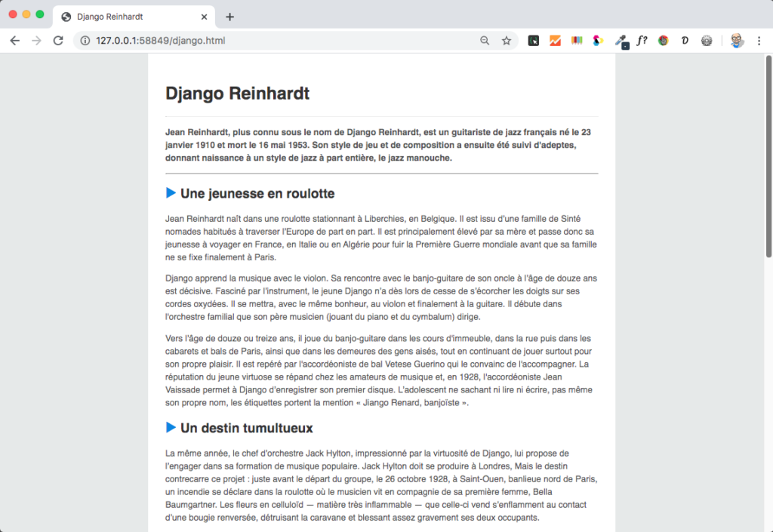Click the 'Django Reinhardt' page title heading
This screenshot has height=532, width=773.
point(237,93)
